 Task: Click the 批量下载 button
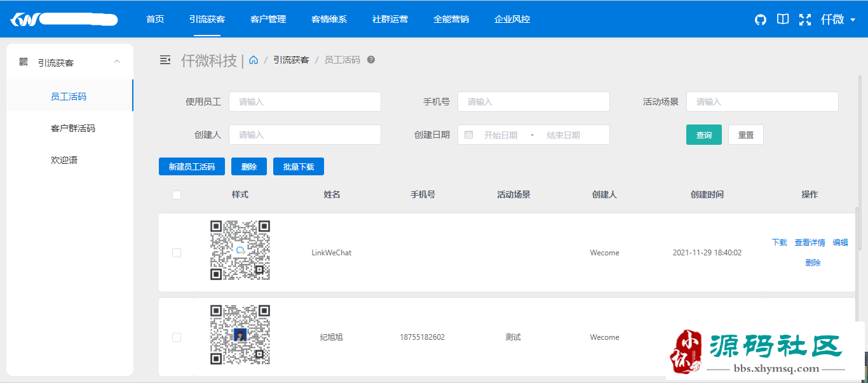pyautogui.click(x=299, y=166)
